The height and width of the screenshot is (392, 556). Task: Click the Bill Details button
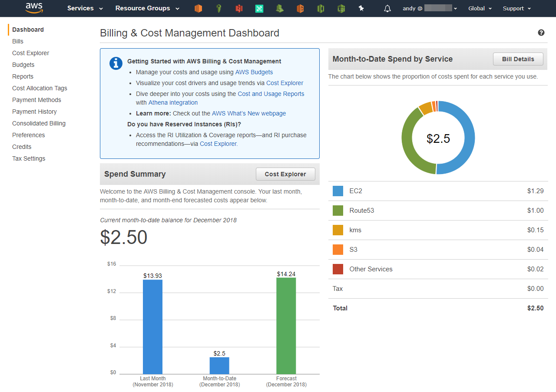click(518, 59)
